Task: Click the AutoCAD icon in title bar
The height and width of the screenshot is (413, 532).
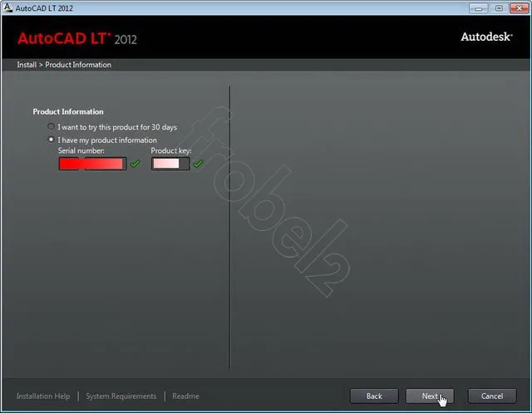Action: click(7, 7)
